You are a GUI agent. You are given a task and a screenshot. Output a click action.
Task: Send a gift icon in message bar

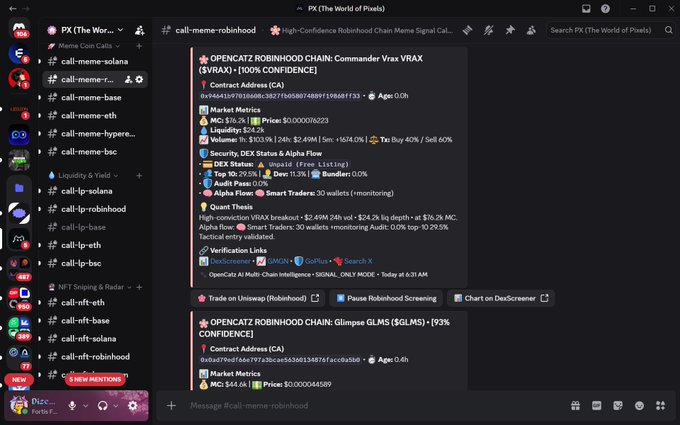point(575,405)
